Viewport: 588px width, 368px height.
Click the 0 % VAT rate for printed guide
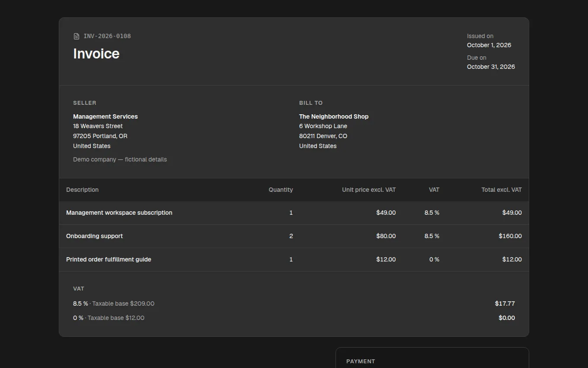coord(434,259)
